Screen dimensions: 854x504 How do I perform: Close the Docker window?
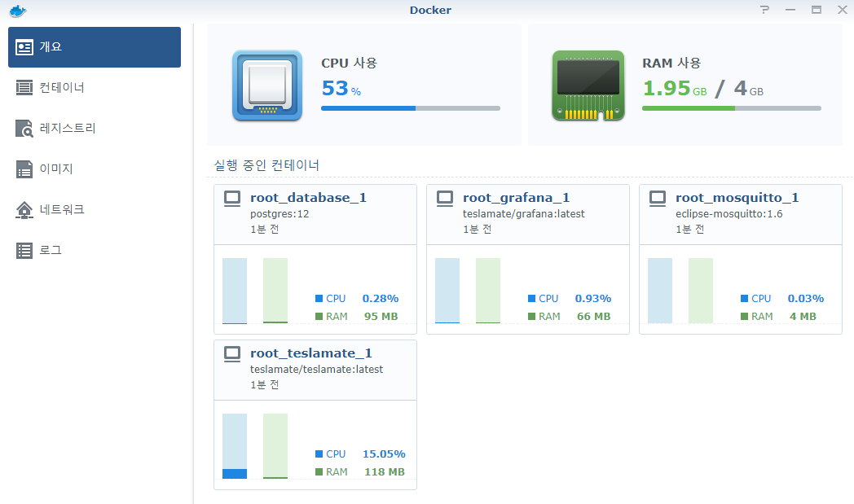tap(842, 10)
